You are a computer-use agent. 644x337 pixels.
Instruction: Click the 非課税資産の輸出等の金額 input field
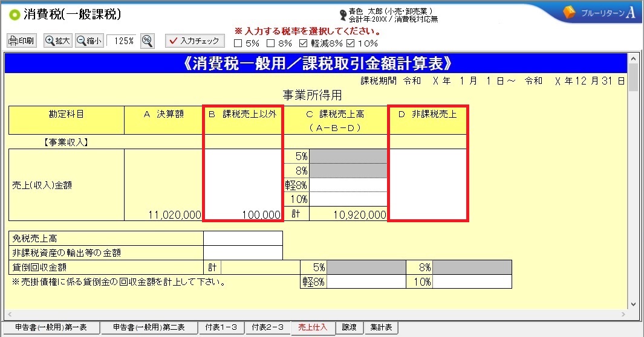click(x=243, y=252)
